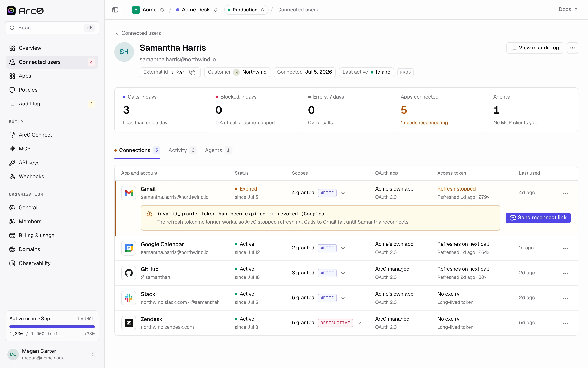Click the Webhooks icon in the sidebar
588x368 pixels.
tap(12, 176)
